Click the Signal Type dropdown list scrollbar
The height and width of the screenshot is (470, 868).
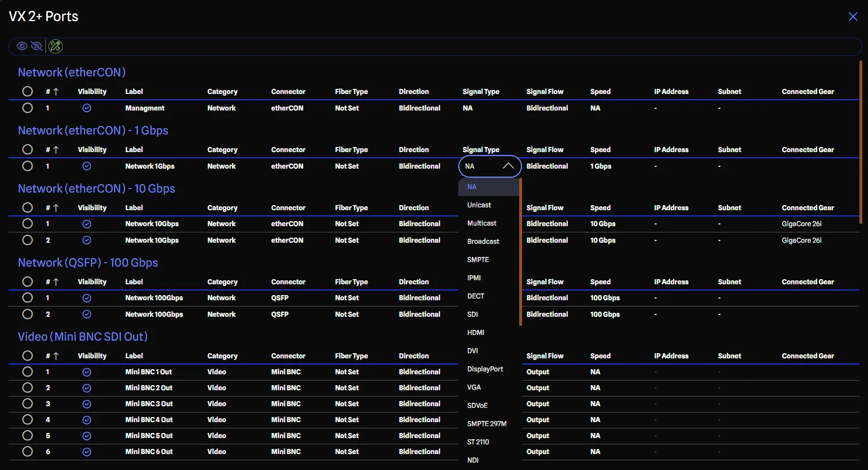[x=521, y=252]
